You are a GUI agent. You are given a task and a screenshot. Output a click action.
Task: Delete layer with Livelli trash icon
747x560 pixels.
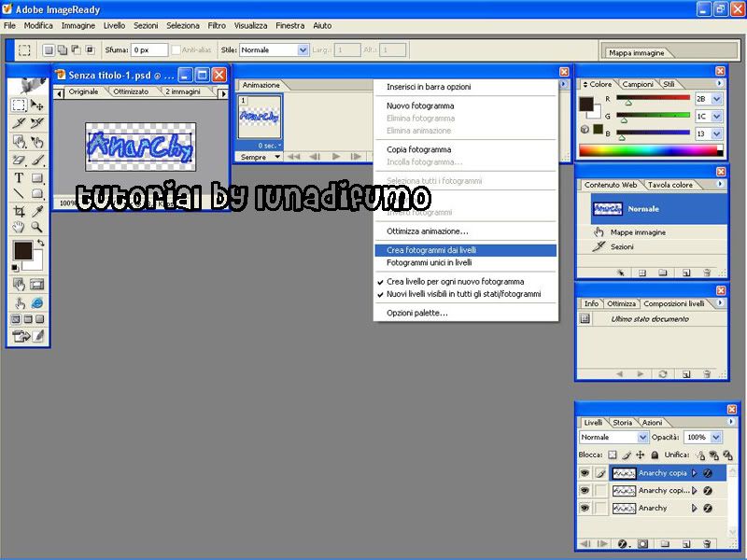click(x=707, y=543)
